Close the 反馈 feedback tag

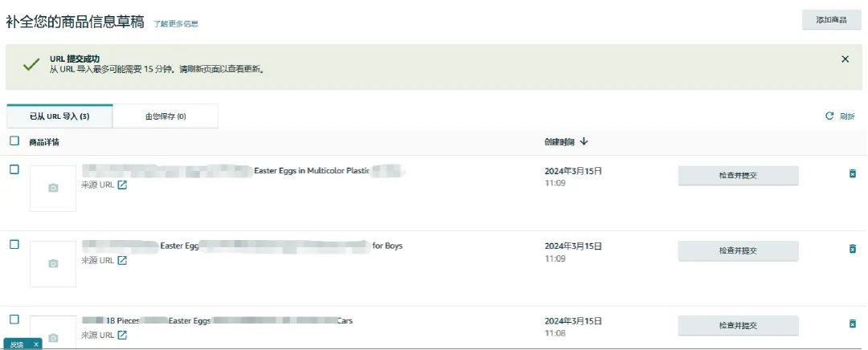35,344
